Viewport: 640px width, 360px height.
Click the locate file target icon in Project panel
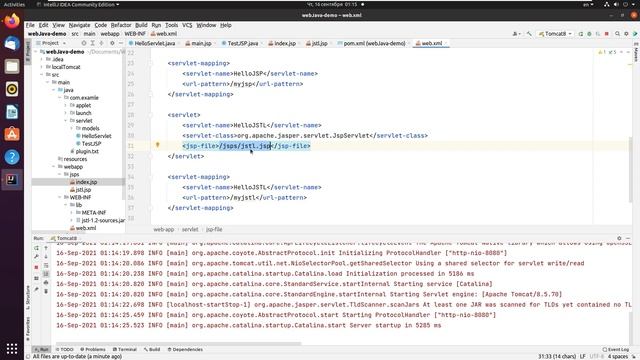click(x=84, y=43)
